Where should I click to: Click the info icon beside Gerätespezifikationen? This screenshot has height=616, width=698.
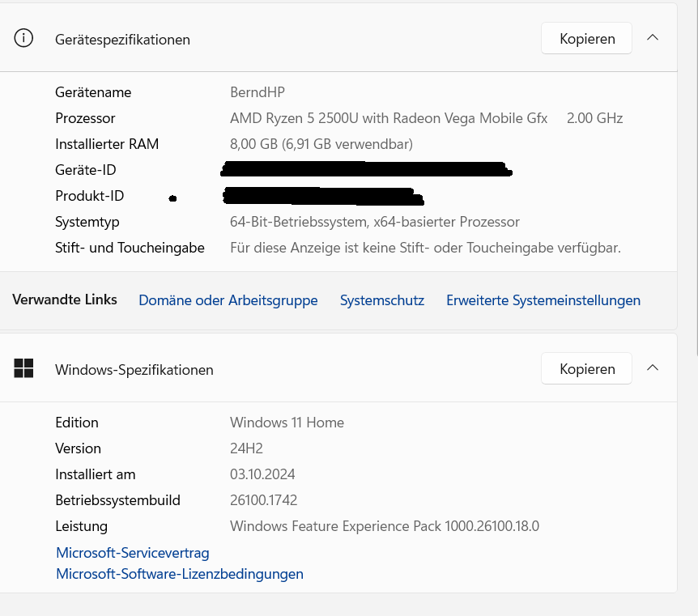24,38
